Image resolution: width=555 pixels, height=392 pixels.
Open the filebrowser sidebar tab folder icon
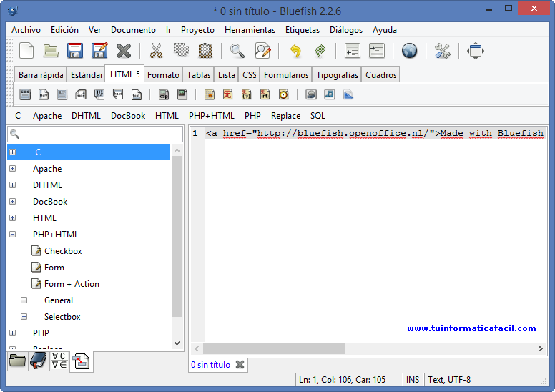[17, 361]
